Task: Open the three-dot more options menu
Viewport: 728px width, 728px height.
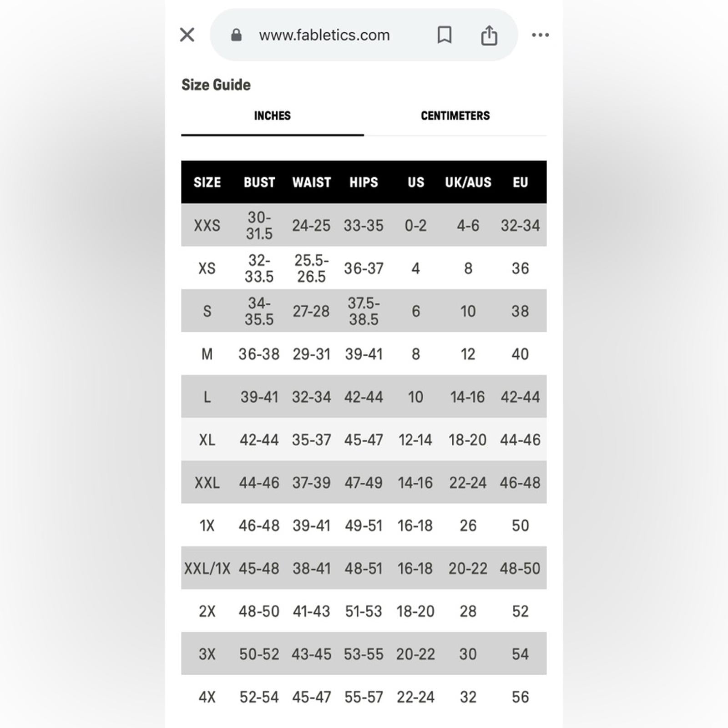Action: (x=540, y=35)
